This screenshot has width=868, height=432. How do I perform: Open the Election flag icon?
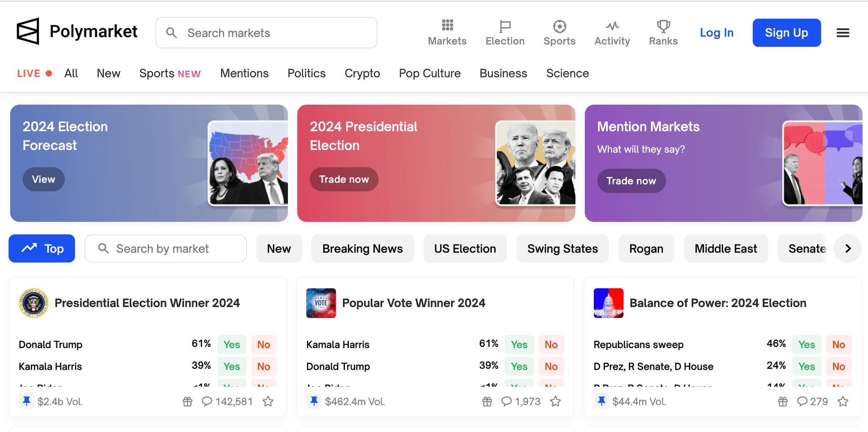pos(505,26)
